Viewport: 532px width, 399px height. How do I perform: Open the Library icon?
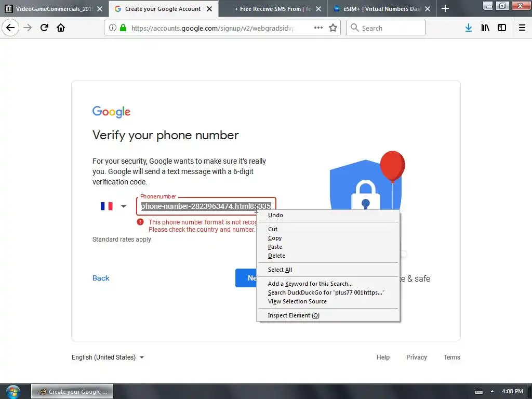[x=485, y=28]
